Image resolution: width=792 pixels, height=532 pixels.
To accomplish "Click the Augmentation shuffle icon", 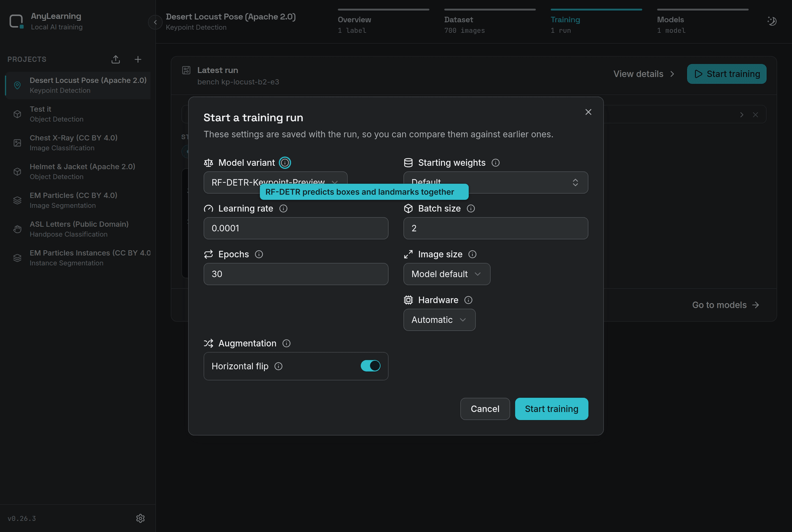I will click(208, 343).
